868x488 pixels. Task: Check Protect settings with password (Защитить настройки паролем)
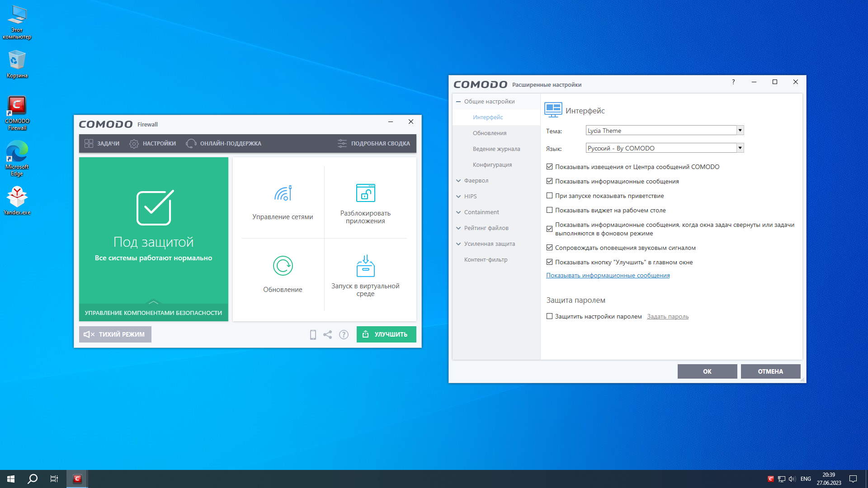pos(549,316)
